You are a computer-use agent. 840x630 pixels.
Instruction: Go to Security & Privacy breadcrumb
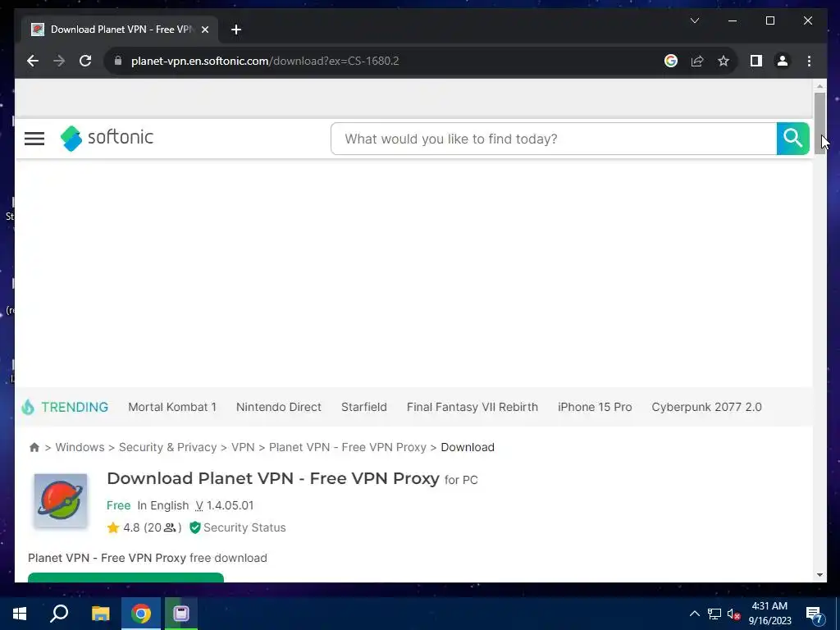(167, 447)
